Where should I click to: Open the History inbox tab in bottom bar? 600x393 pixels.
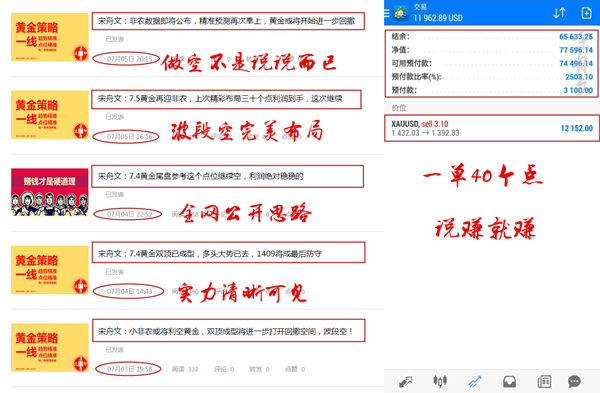pos(509,382)
